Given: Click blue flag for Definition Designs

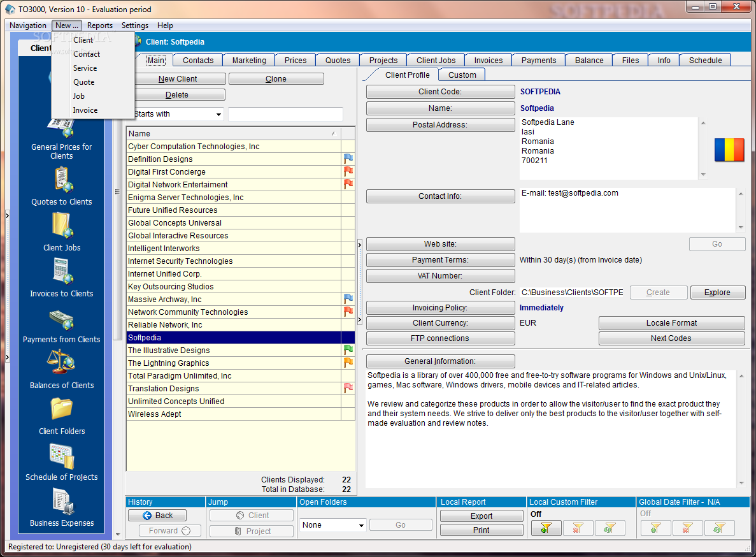Looking at the screenshot, I should click(x=348, y=159).
